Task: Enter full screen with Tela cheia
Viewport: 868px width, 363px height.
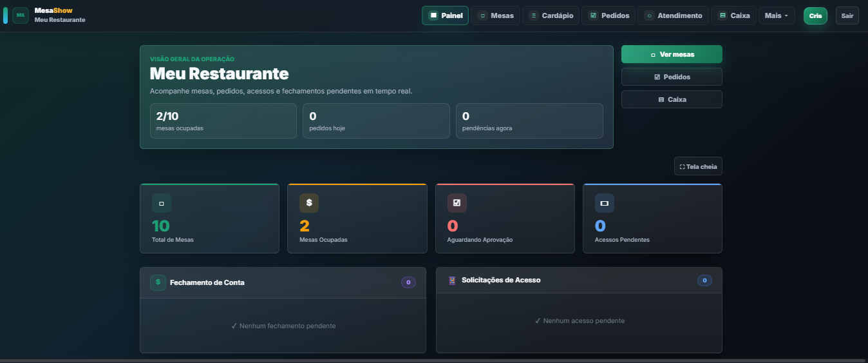Action: point(698,166)
